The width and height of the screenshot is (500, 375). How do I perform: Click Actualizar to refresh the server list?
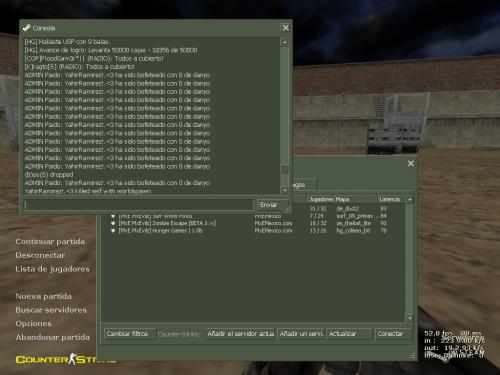pos(349,334)
